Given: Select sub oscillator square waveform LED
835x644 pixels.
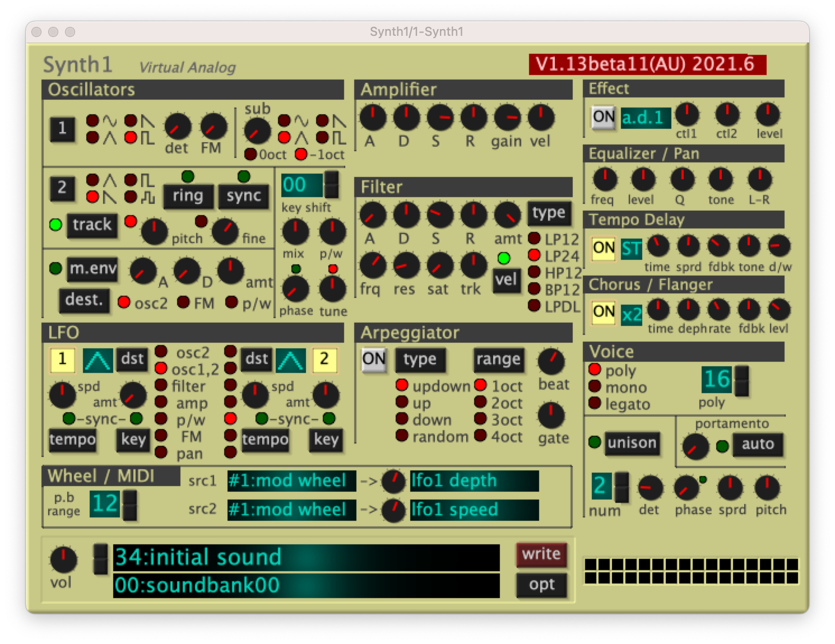Looking at the screenshot, I should (x=322, y=137).
